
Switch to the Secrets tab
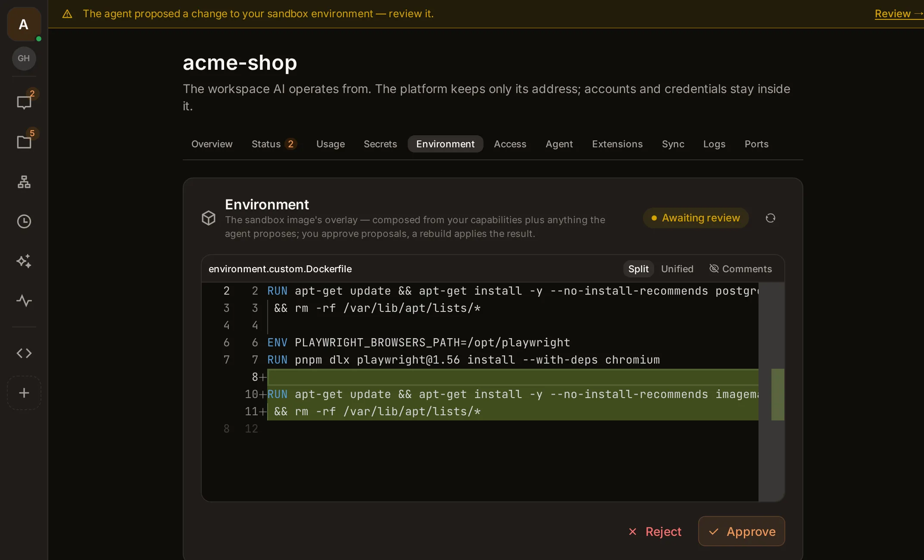tap(380, 144)
